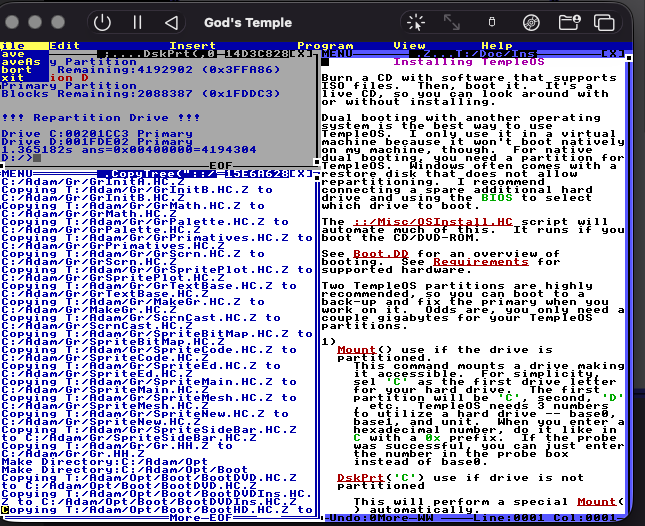Choose Exit from the File dropdown
Image resolution: width=645 pixels, height=526 pixels.
[x=12, y=78]
